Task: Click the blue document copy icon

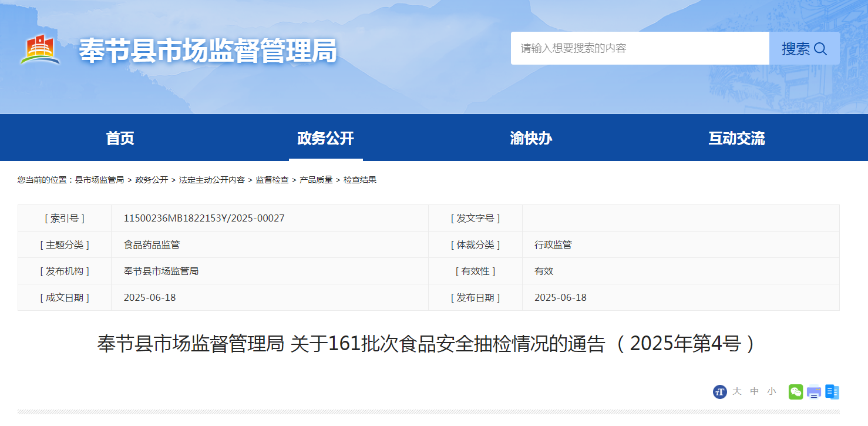Action: tap(832, 392)
